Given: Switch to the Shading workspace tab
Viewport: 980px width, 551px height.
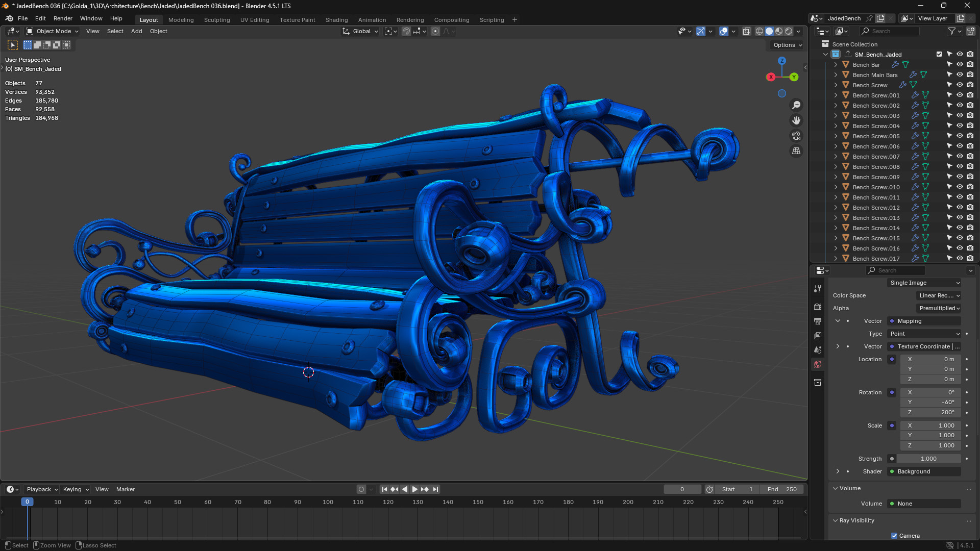Looking at the screenshot, I should coord(336,20).
